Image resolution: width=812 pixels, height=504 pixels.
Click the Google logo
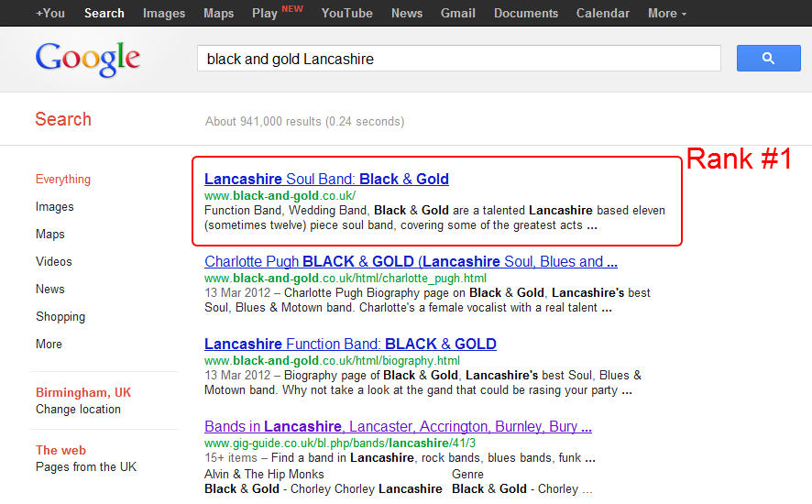[87, 60]
